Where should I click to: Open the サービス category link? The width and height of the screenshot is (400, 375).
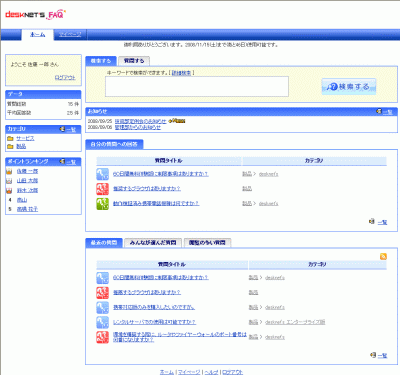pyautogui.click(x=25, y=138)
